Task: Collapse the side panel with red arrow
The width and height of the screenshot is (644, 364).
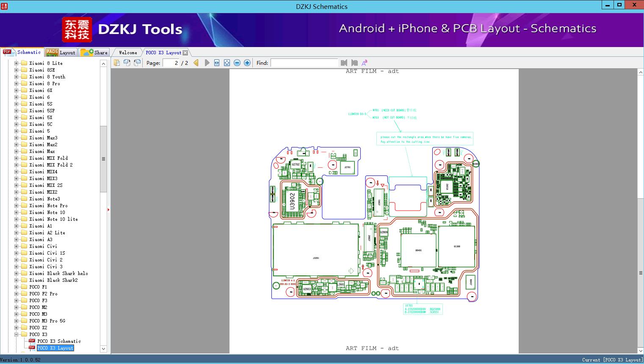Action: (x=108, y=209)
